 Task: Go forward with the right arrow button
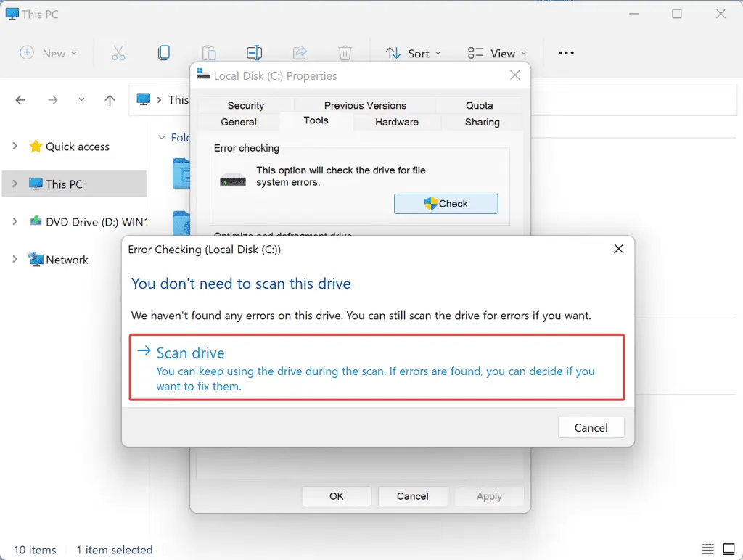click(53, 100)
